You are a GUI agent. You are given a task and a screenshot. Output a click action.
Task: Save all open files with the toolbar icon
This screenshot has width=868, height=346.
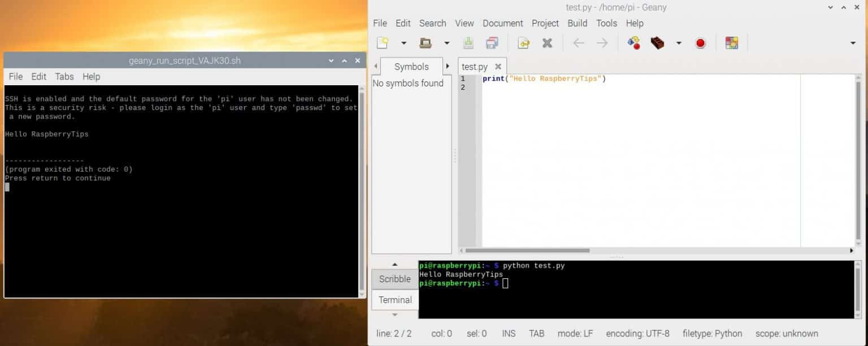point(491,42)
